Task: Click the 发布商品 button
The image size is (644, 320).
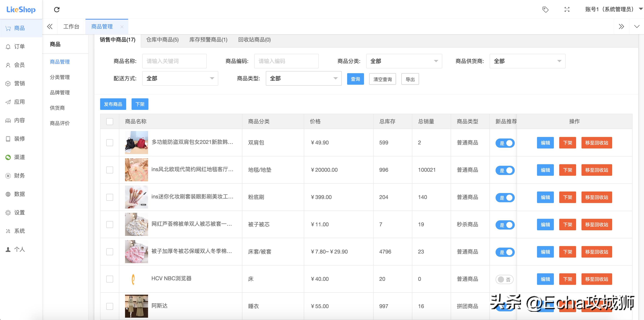Action: click(x=113, y=104)
